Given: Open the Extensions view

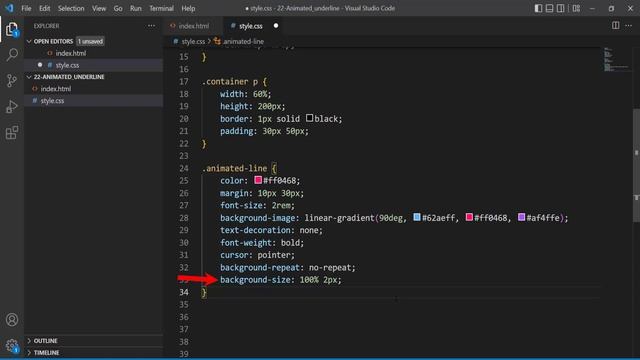Looking at the screenshot, I should pyautogui.click(x=12, y=133).
